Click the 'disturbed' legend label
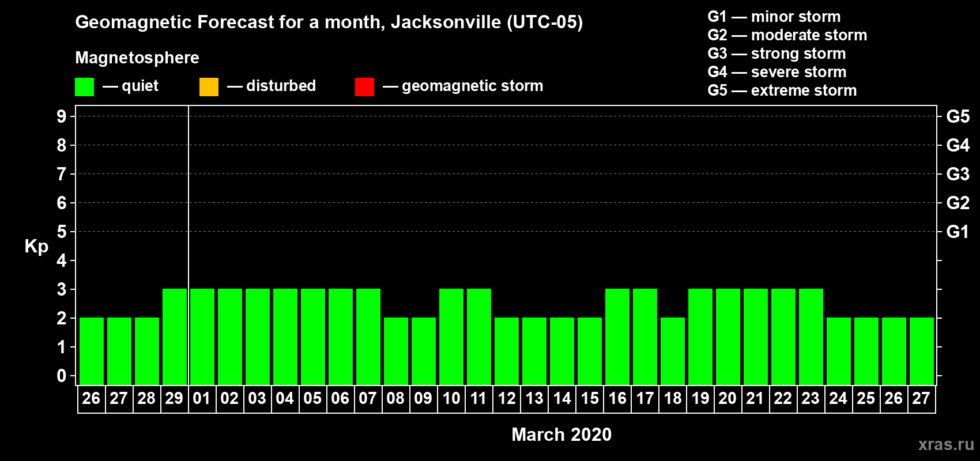Screen dimensions: 980x461 coord(281,86)
